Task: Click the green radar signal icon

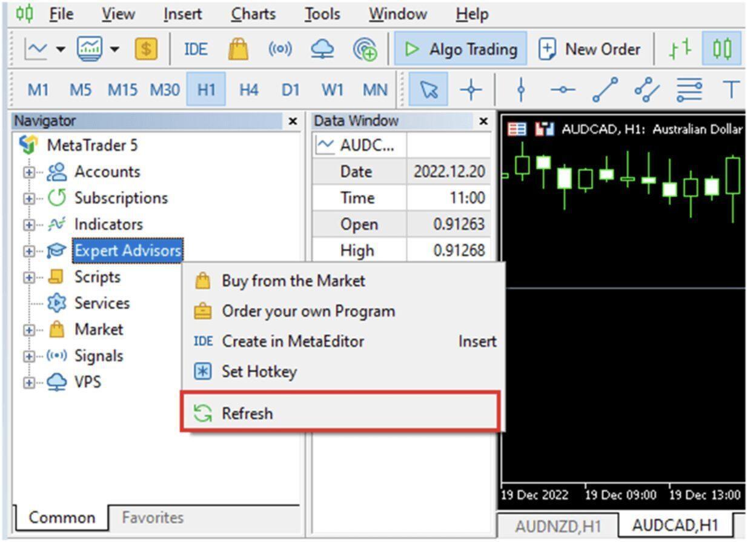Action: (365, 49)
